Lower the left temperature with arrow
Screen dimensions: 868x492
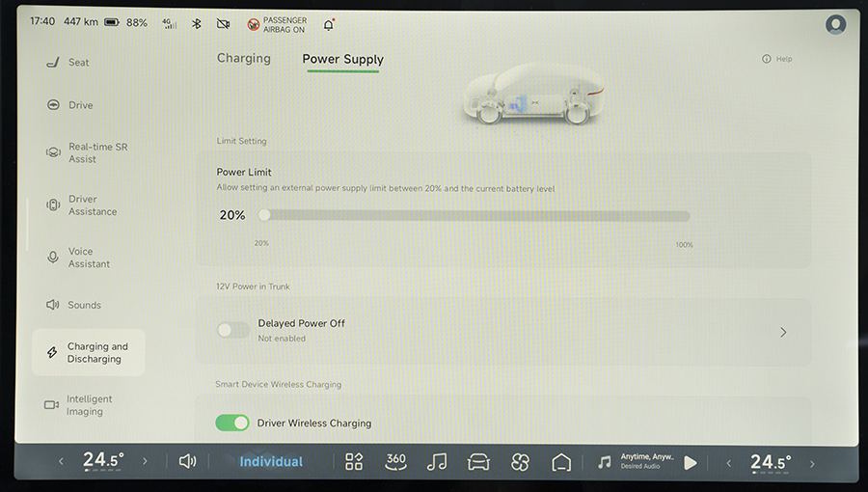(61, 462)
